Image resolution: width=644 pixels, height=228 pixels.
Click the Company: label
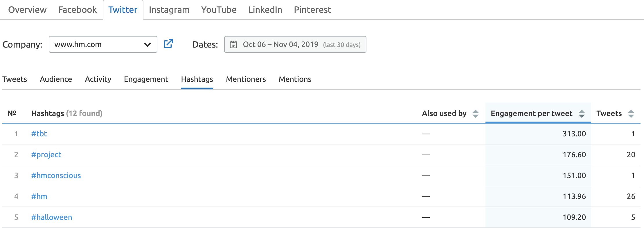coord(22,44)
